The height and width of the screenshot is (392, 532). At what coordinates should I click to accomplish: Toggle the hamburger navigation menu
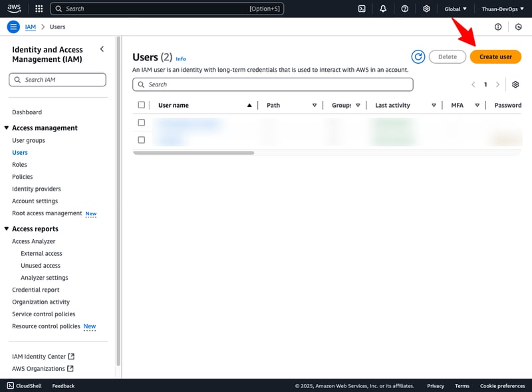point(13,27)
